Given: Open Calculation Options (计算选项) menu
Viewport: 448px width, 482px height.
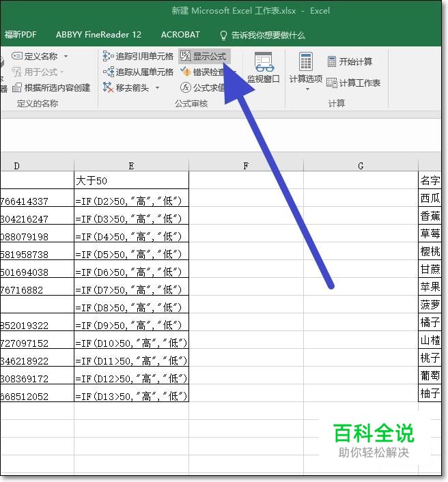Looking at the screenshot, I should click(x=306, y=71).
